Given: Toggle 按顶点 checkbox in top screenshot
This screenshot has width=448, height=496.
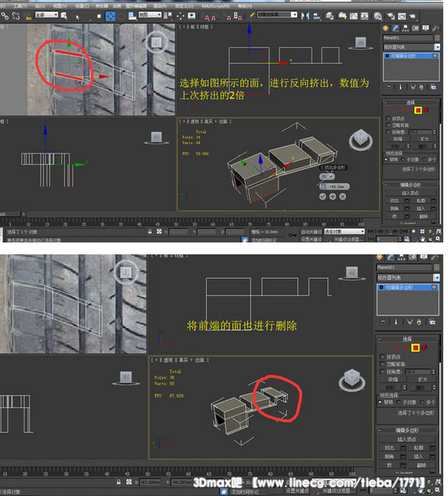Looking at the screenshot, I should 389,118.
